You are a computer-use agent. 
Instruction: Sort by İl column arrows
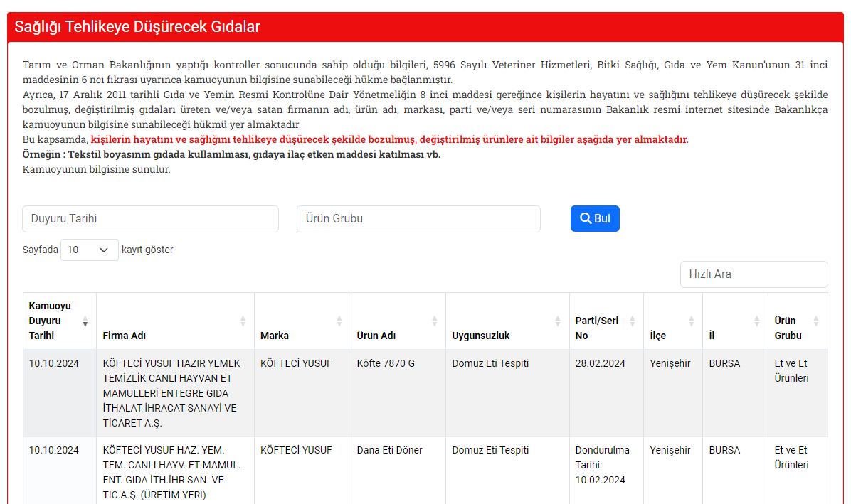tap(756, 321)
